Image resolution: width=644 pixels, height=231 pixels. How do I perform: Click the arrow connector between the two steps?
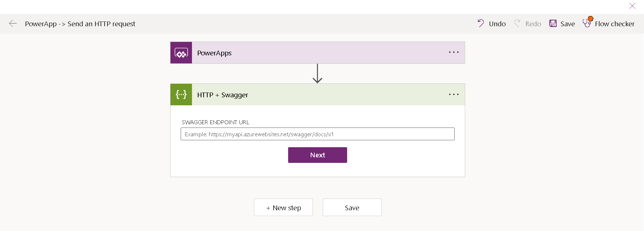pyautogui.click(x=317, y=74)
